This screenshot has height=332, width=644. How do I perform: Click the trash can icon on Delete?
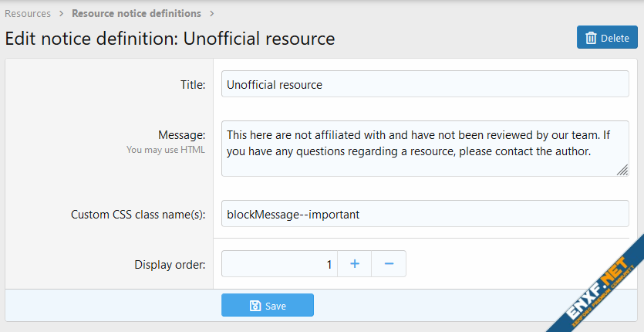coord(591,38)
